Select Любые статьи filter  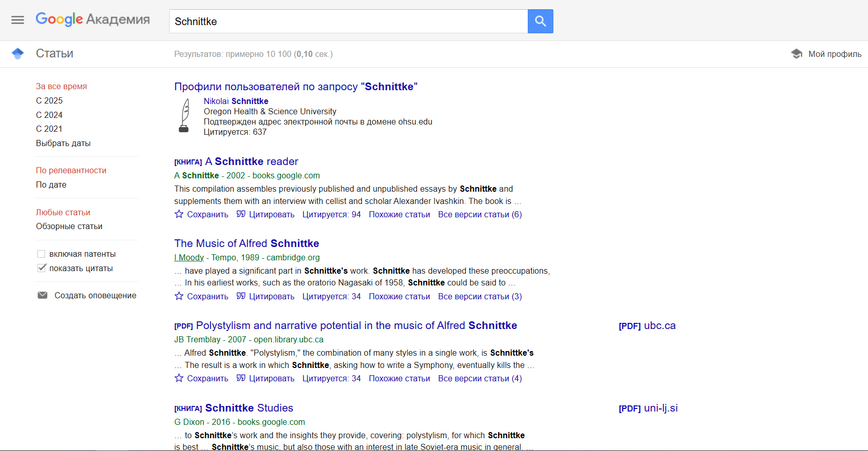pos(63,212)
